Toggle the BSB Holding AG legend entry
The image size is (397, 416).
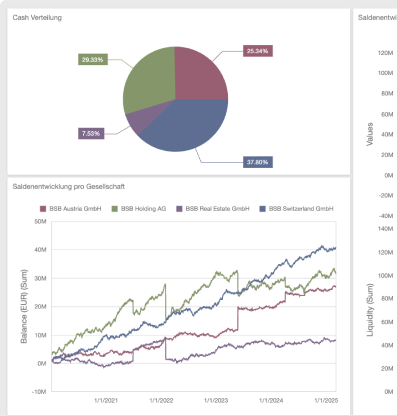[x=138, y=209]
